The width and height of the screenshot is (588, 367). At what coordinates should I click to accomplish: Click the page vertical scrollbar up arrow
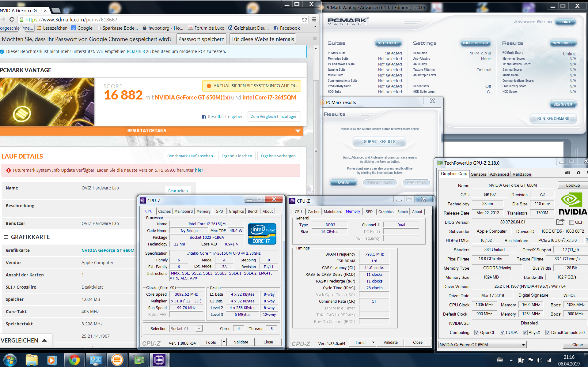point(316,48)
